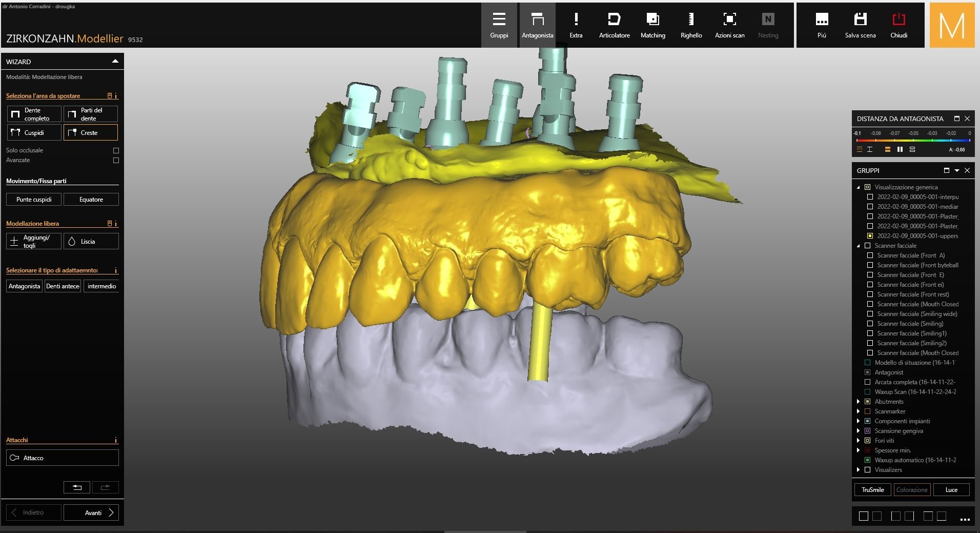This screenshot has height=533, width=980.
Task: Enable the Avanzate checkbox
Action: 116,161
